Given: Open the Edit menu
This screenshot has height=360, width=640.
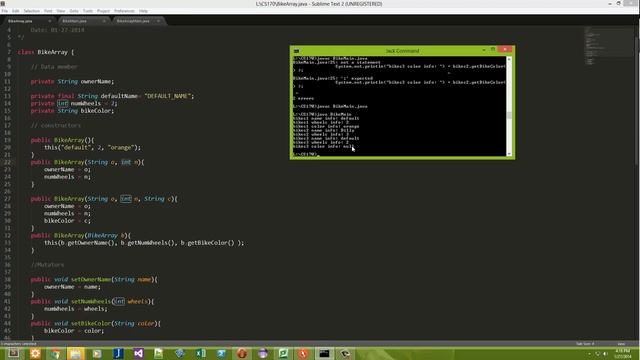Looking at the screenshot, I should point(16,11).
